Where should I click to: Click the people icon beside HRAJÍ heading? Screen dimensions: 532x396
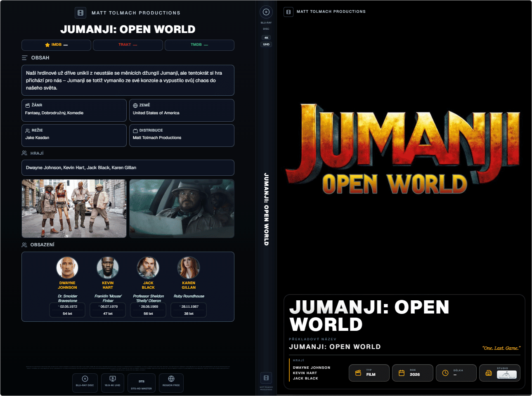24,153
